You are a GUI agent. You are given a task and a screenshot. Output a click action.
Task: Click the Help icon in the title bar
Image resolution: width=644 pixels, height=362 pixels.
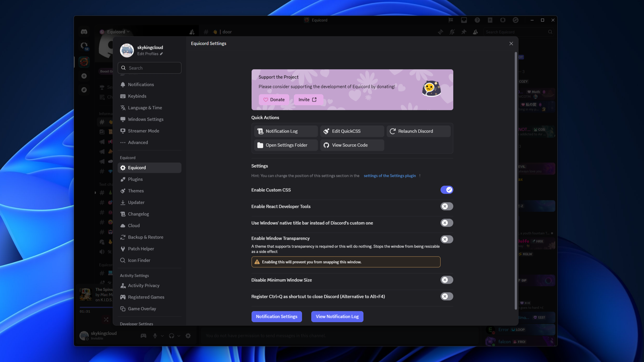tap(477, 20)
